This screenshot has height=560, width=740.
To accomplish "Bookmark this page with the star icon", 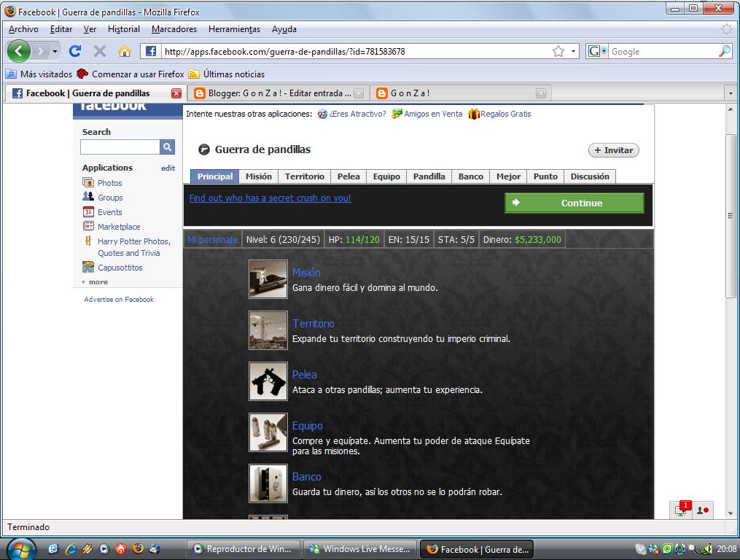I will [558, 51].
